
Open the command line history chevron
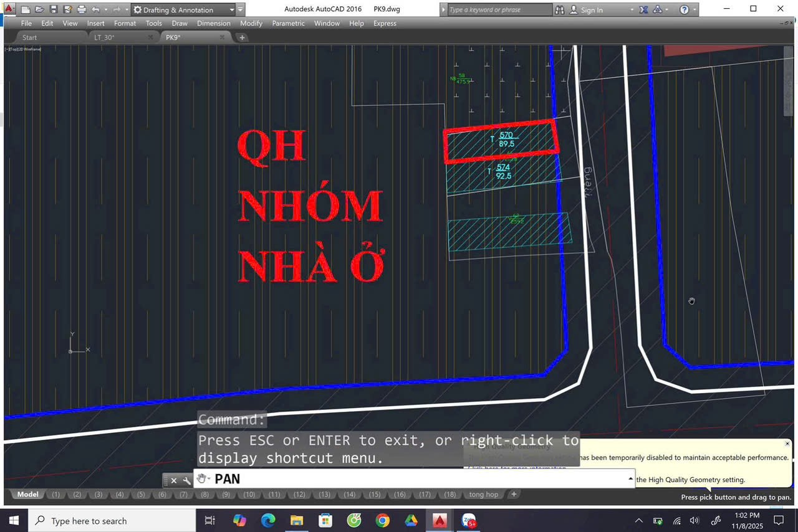click(x=629, y=478)
